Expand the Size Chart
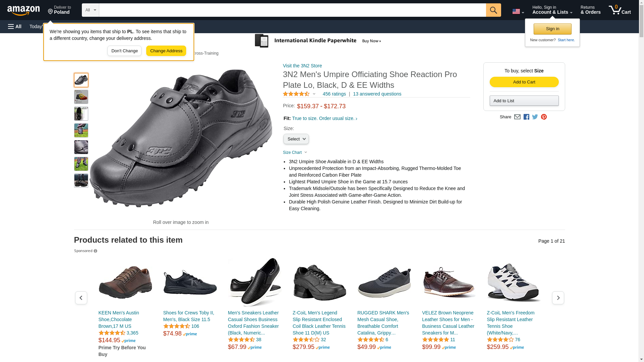 coord(295,153)
